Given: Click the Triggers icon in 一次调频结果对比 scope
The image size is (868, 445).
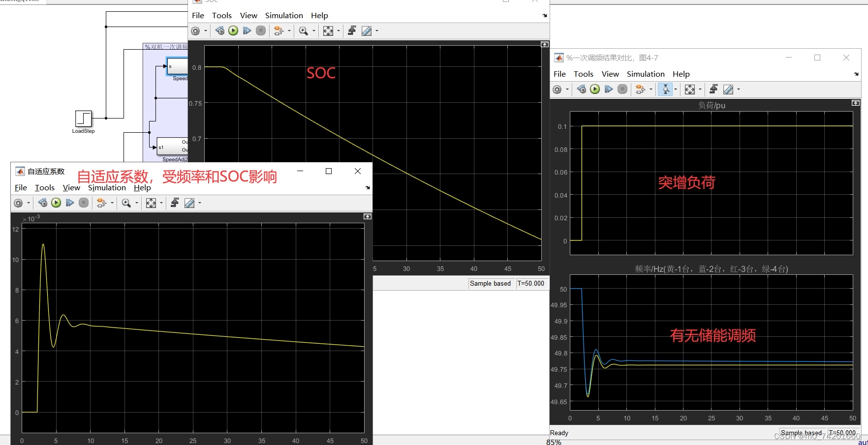Looking at the screenshot, I should 713,89.
